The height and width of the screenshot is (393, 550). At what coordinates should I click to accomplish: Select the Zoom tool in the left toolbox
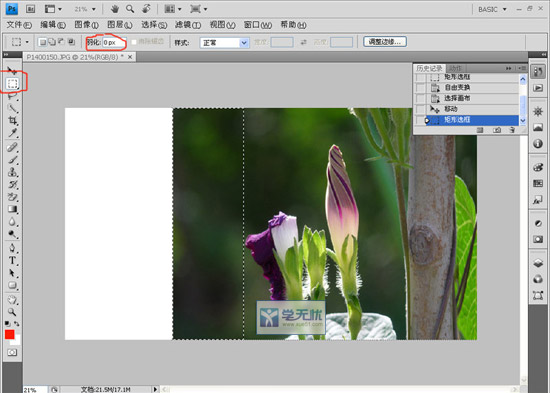coord(12,312)
